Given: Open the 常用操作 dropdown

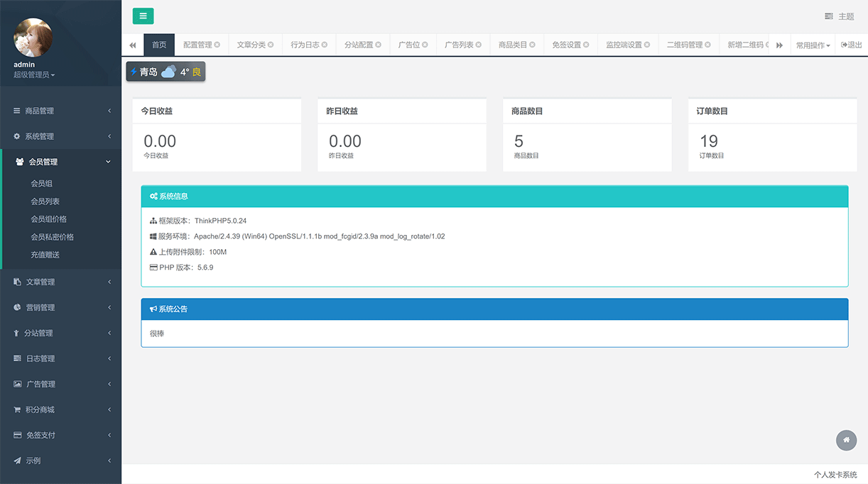Looking at the screenshot, I should point(813,45).
